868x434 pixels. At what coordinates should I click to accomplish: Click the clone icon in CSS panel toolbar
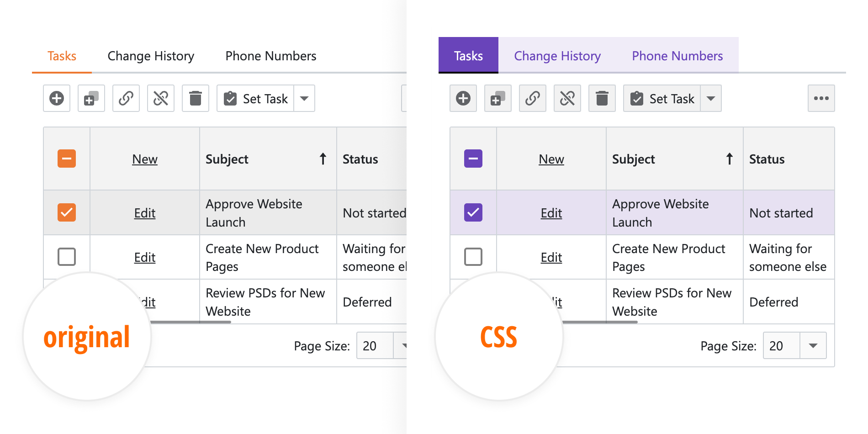coord(498,98)
